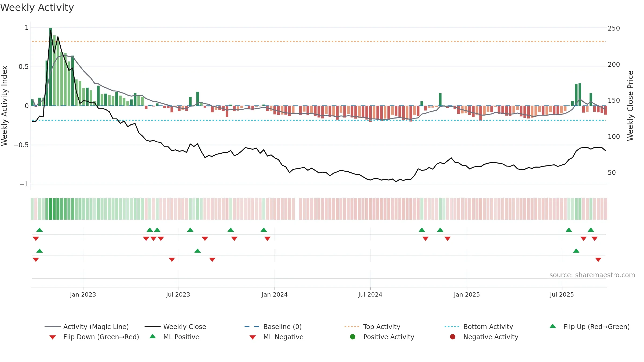
Task: Click the Jan 2023 axis label
Action: 83,294
